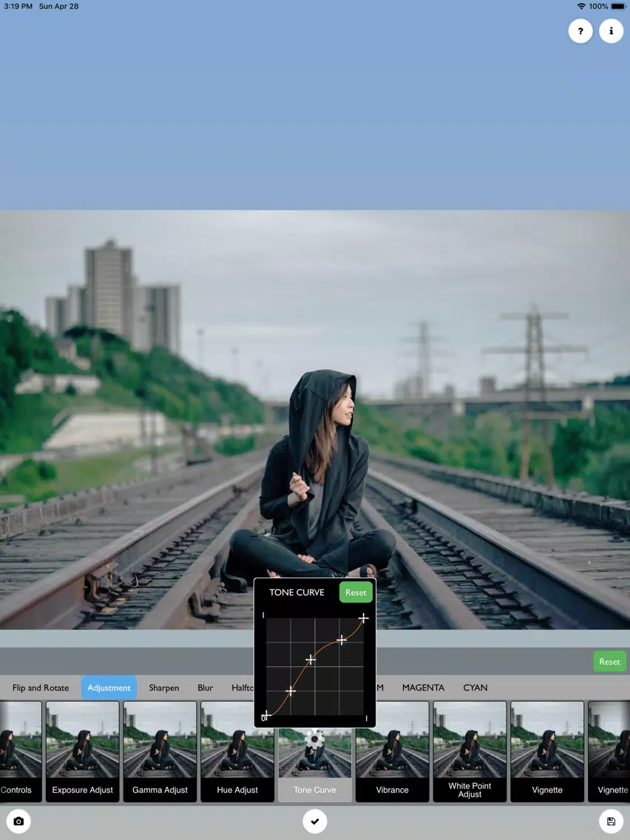The width and height of the screenshot is (630, 840).
Task: Choose the White Point Adjust thumbnail
Action: click(470, 751)
